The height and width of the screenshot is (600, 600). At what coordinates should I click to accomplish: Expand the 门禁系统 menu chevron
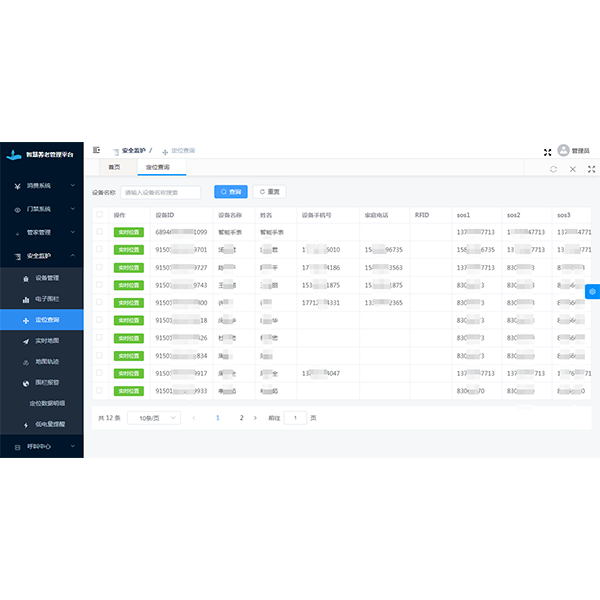(x=73, y=209)
